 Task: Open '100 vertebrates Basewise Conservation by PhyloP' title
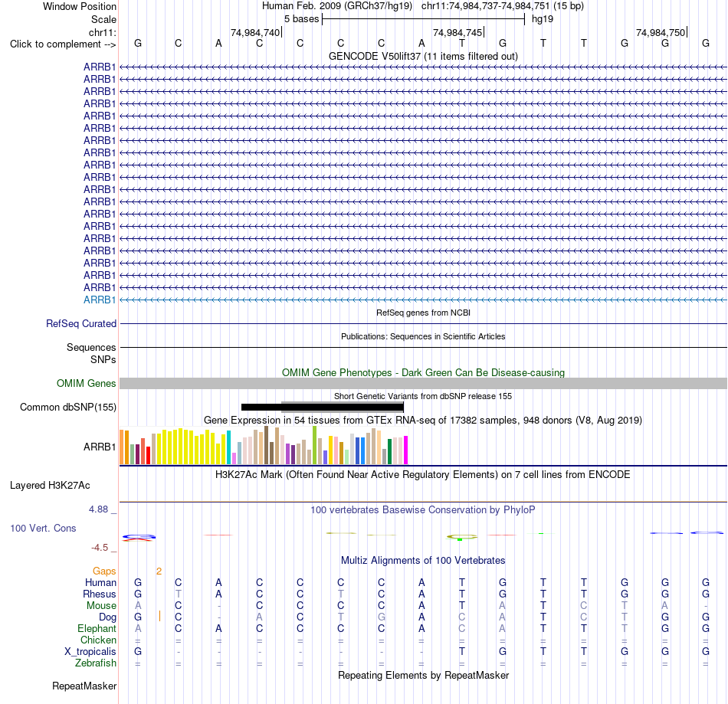(x=423, y=510)
